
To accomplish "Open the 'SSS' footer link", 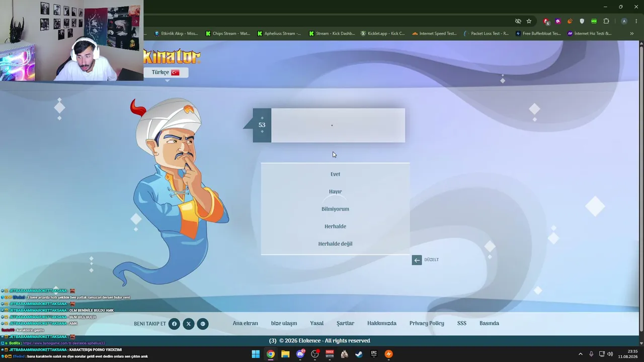I will click(x=462, y=323).
